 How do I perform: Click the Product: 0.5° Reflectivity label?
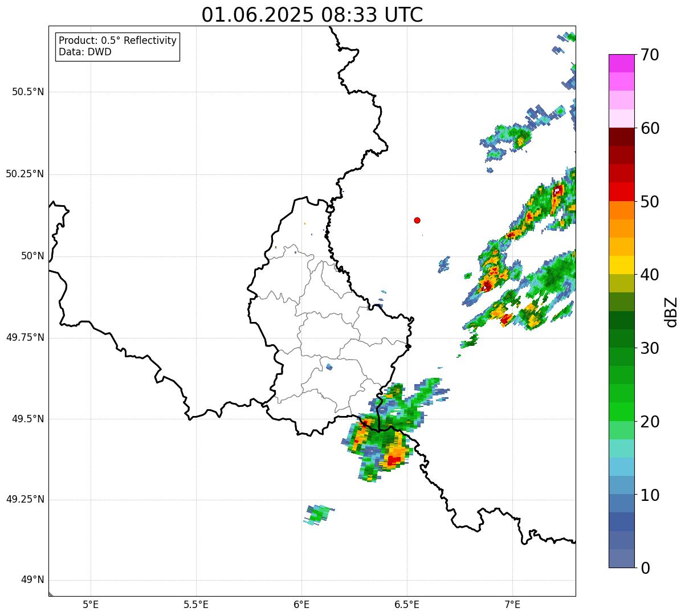point(118,41)
